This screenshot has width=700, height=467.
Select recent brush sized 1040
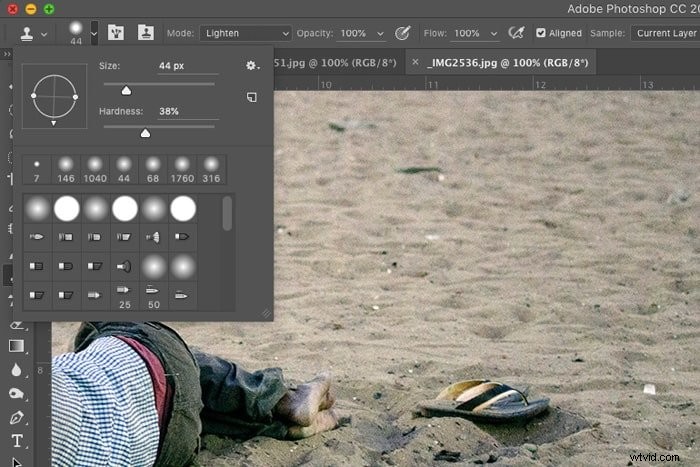point(95,170)
